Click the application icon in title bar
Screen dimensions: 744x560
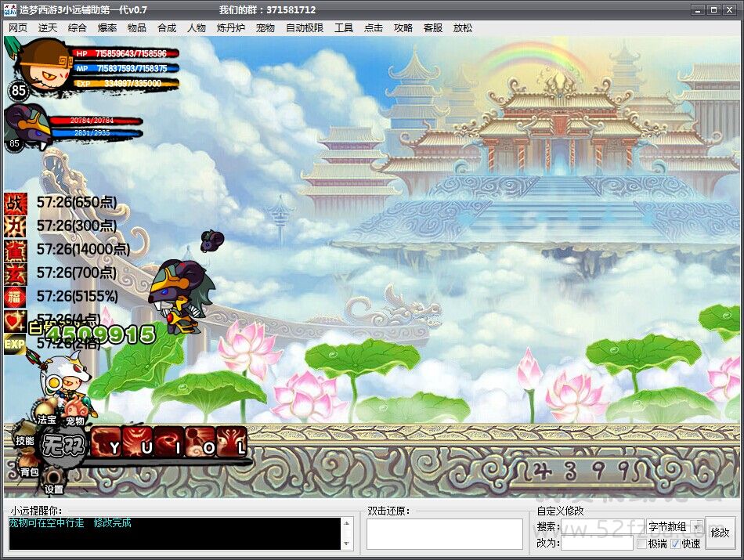point(9,9)
